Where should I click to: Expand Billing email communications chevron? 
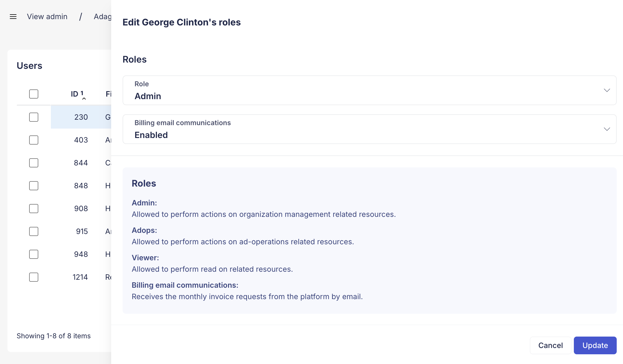[x=607, y=129]
